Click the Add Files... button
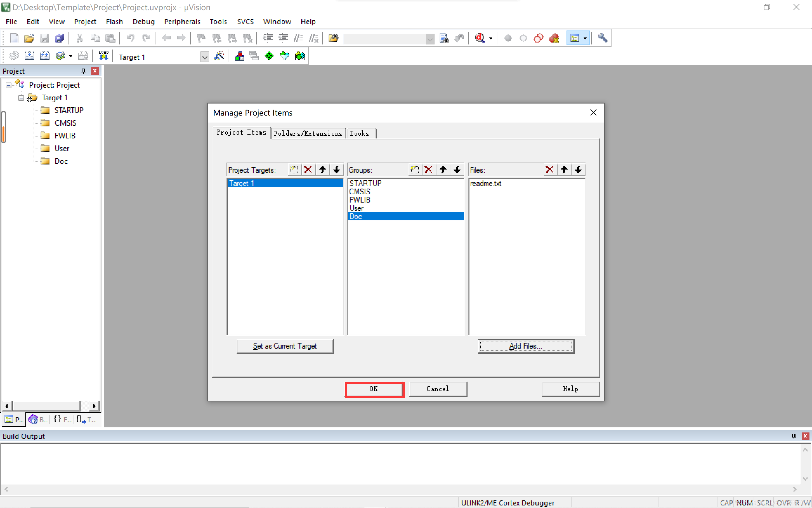This screenshot has width=812, height=508. 526,346
